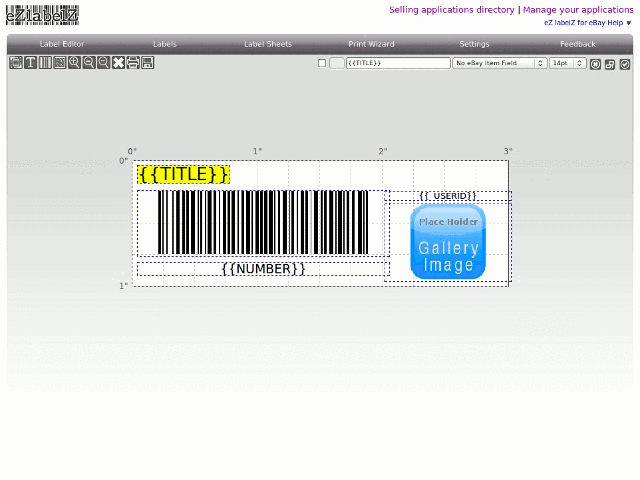The width and height of the screenshot is (640, 480).
Task: Open the Label Editor tab
Action: coord(62,44)
